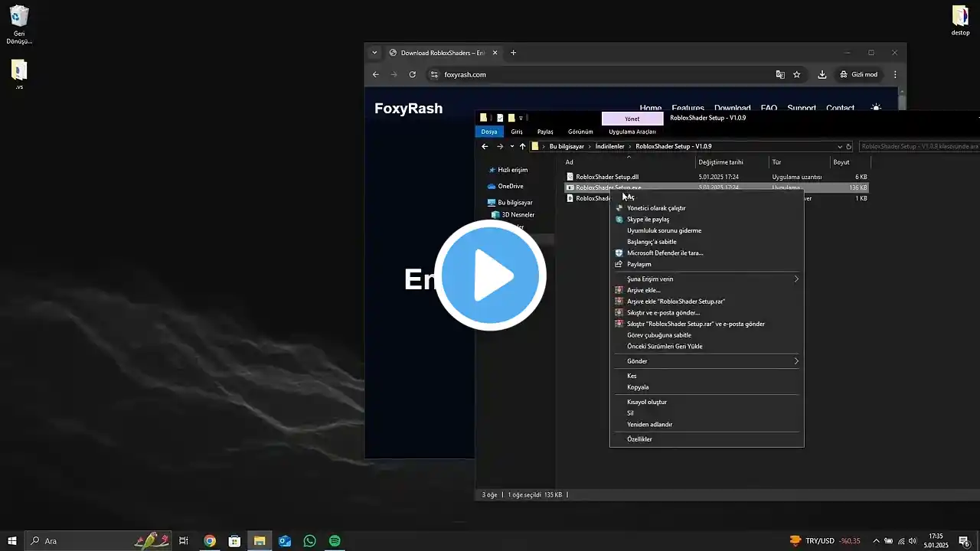Expand the 'Şuna Erişim verin' submenu
This screenshot has width=980, height=551.
707,279
